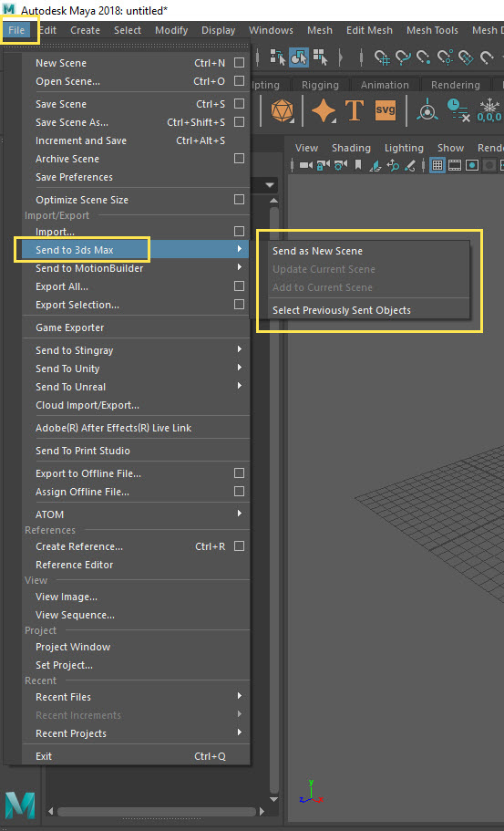Click the Image Plane icon

(375, 165)
